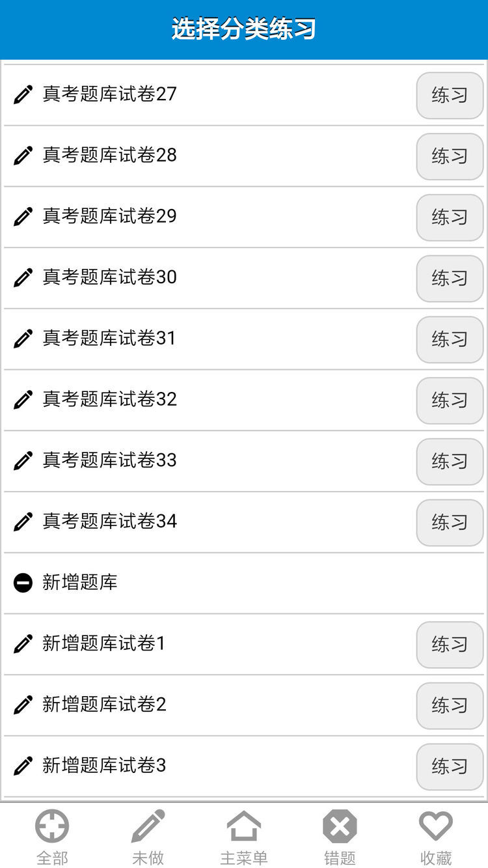Tap the 全部 crosshair icon
488x868 pixels.
click(52, 826)
